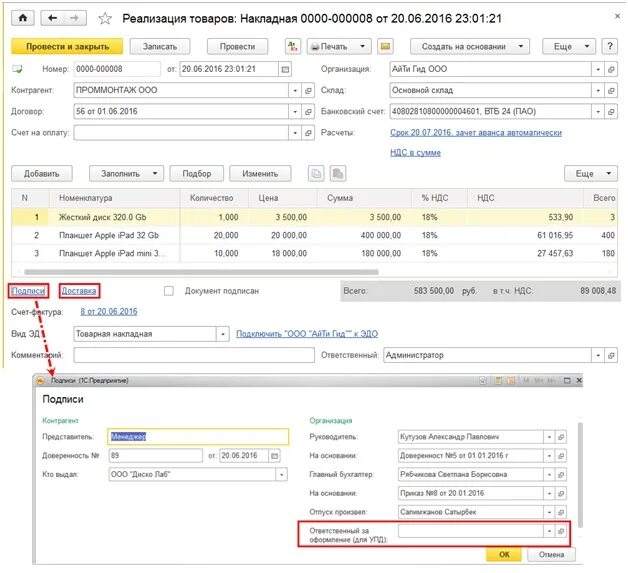628x573 pixels.
Task: Open Срок 20.07.2016 зачет аванса link
Action: 476,133
